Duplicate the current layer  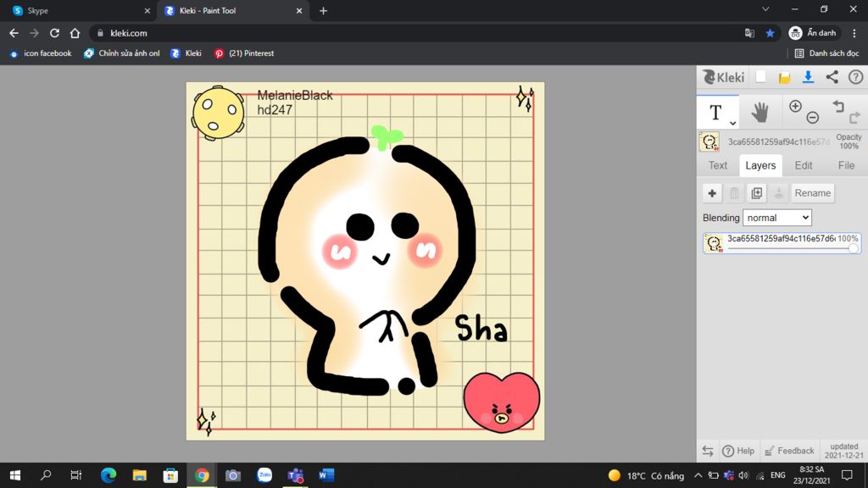click(x=756, y=193)
